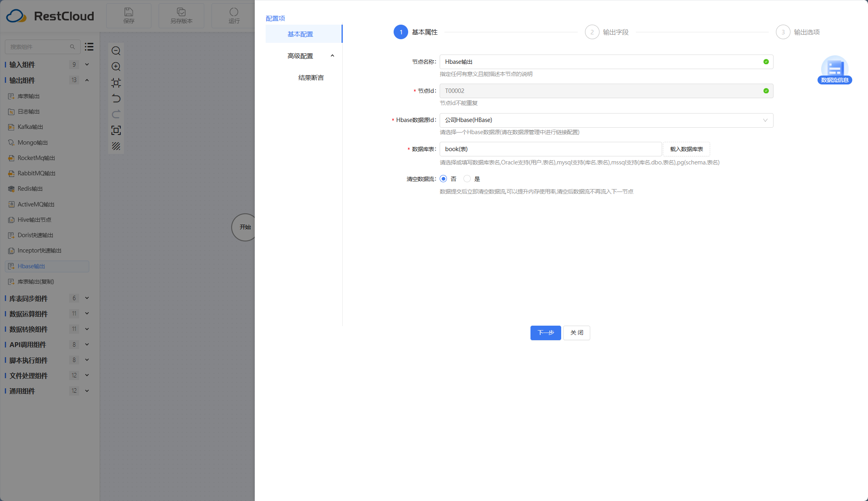Collapse the 输出组件 group

click(87, 80)
